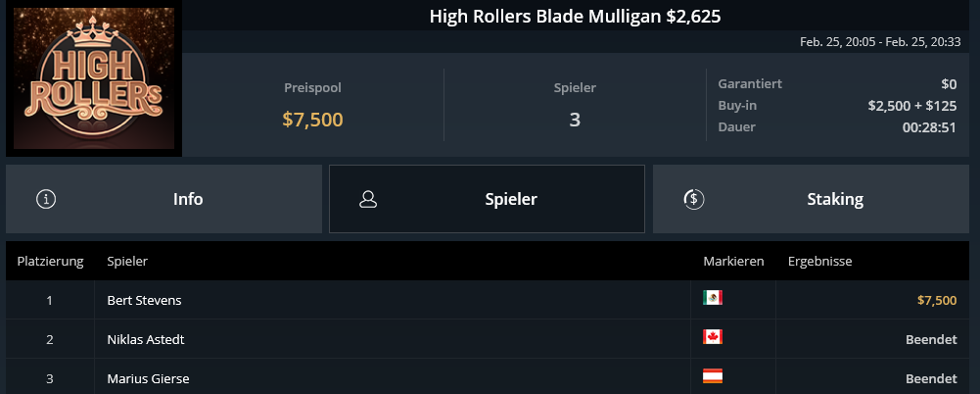Select player Bert Stevens
The height and width of the screenshot is (394, 980).
pyautogui.click(x=144, y=300)
